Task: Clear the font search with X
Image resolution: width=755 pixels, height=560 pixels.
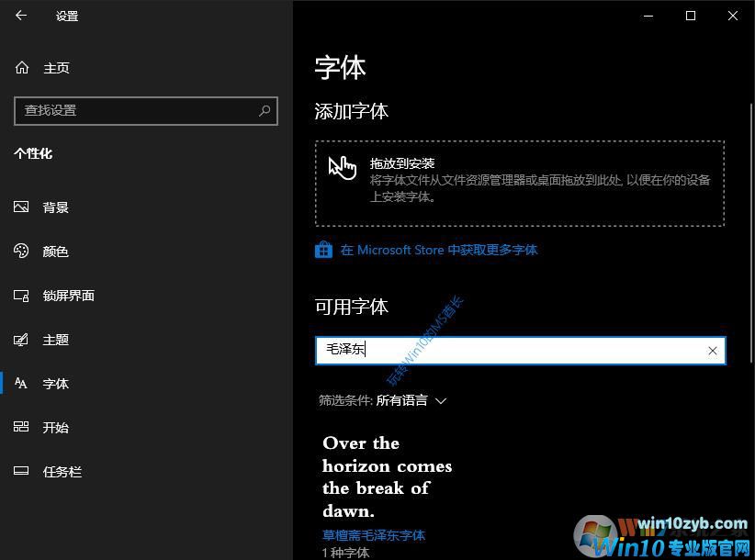Action: point(713,351)
